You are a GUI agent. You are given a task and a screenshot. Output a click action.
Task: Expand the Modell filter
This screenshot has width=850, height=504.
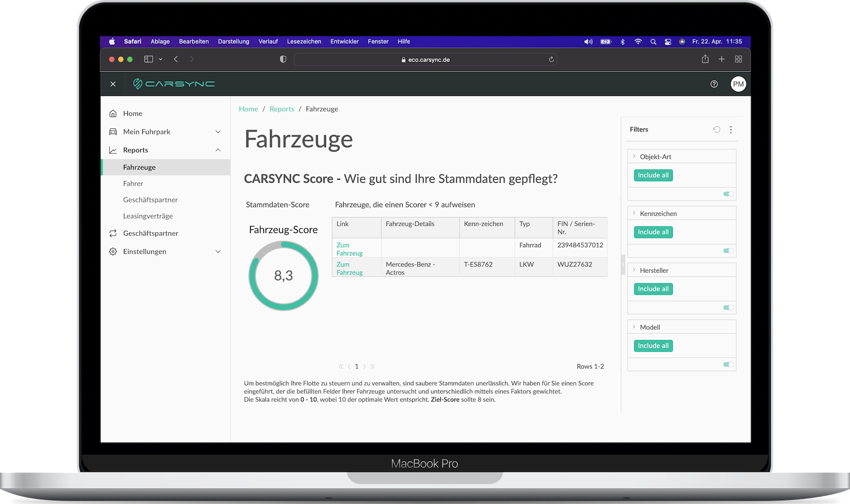point(634,327)
